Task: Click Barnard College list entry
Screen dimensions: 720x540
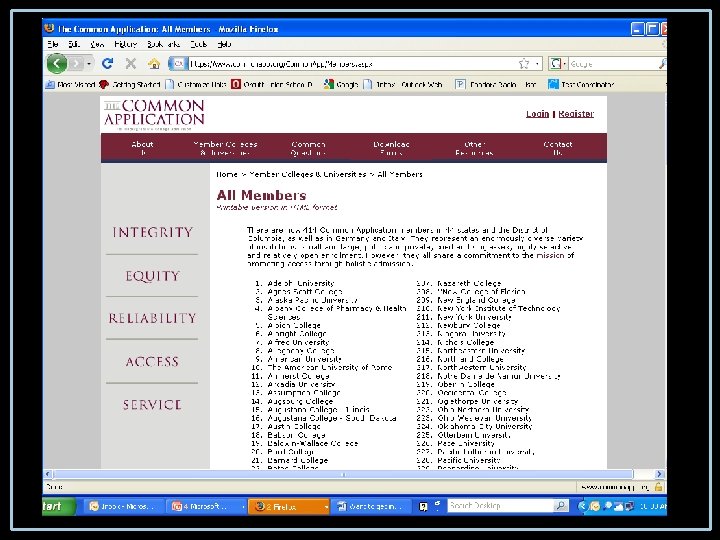Action: 298,460
